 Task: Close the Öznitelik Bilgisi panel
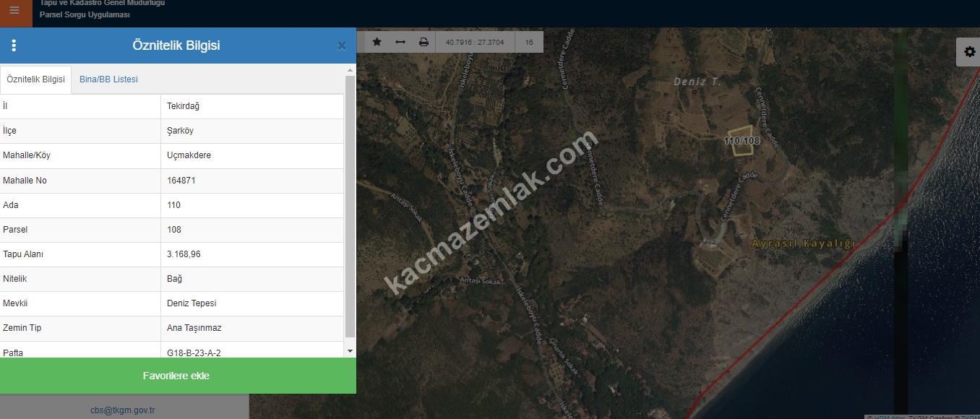(342, 46)
